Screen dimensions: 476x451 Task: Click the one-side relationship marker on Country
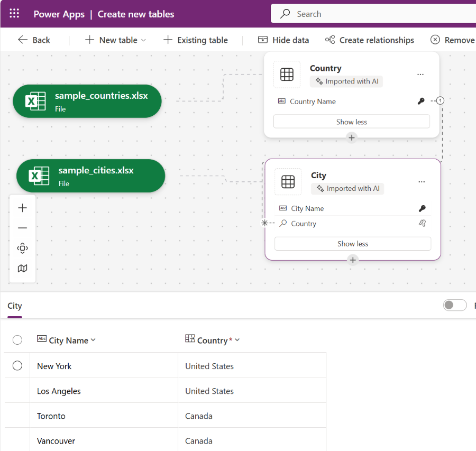tap(440, 100)
